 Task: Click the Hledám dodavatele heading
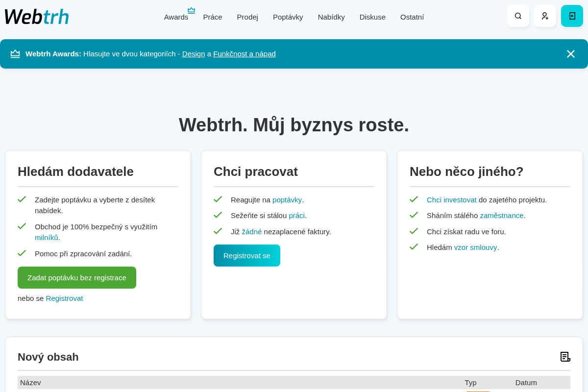(75, 171)
